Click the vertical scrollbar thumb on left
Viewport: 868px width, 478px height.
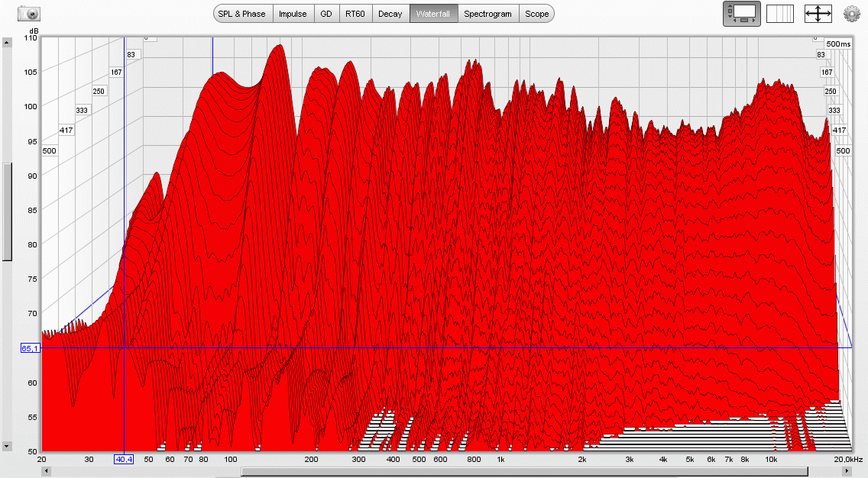(7, 212)
